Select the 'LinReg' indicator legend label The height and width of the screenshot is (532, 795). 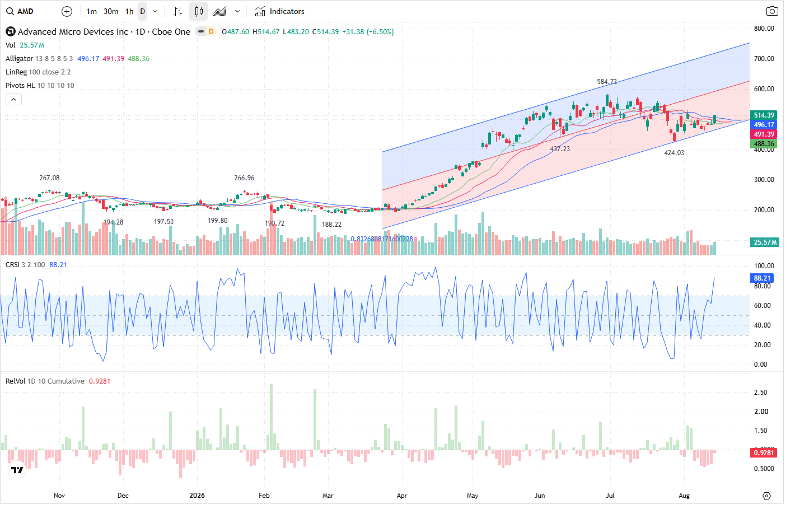[16, 72]
